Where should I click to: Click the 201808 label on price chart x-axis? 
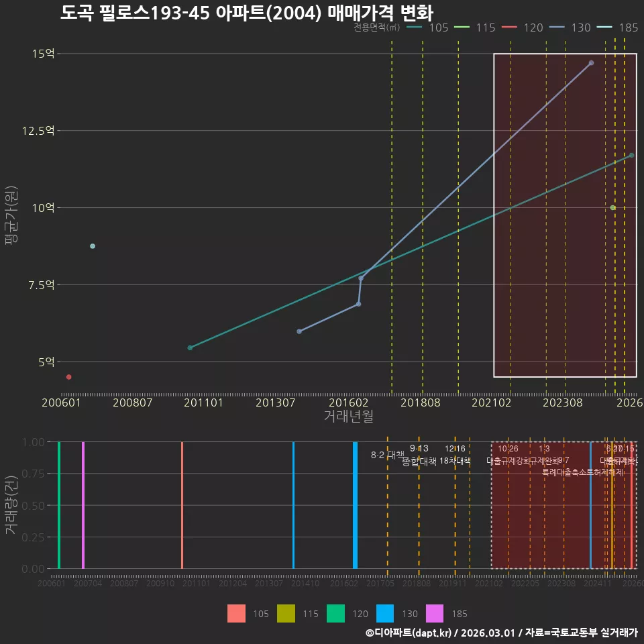pyautogui.click(x=421, y=402)
